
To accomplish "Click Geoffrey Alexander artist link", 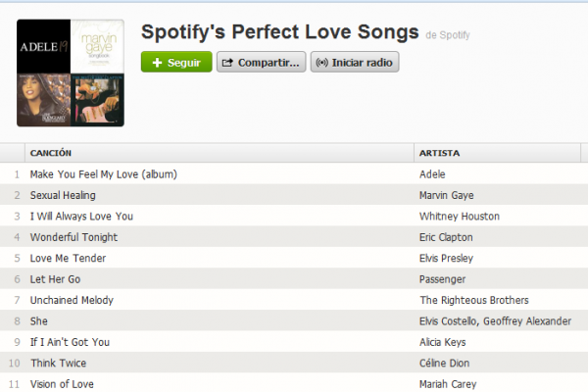I will [x=527, y=321].
